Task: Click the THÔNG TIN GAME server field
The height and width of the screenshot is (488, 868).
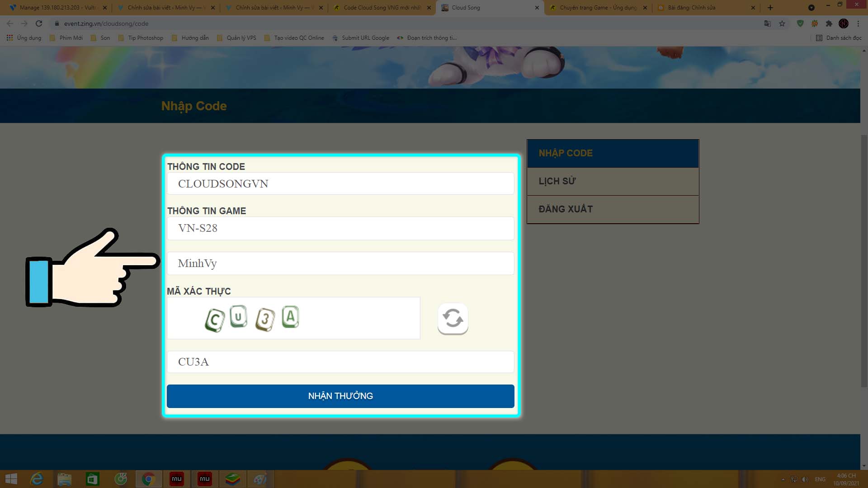Action: click(x=340, y=228)
